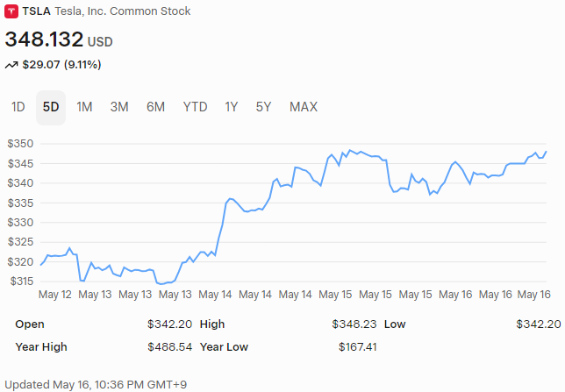Click the Year Low value $167.41
565x392 pixels.
pyautogui.click(x=357, y=346)
